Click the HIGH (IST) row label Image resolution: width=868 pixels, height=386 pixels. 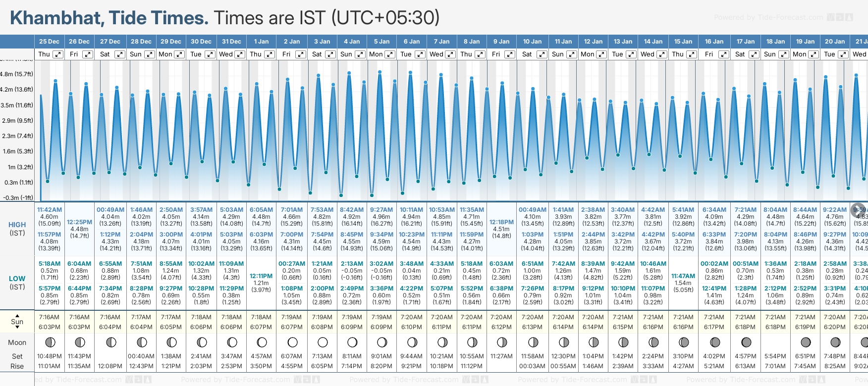[x=17, y=229]
